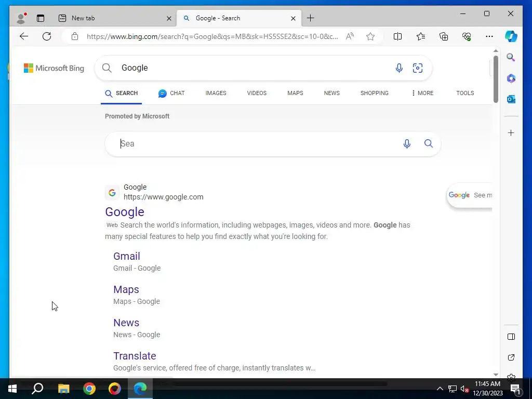The height and width of the screenshot is (399, 532).
Task: Open a new tab with plus button
Action: pos(310,18)
